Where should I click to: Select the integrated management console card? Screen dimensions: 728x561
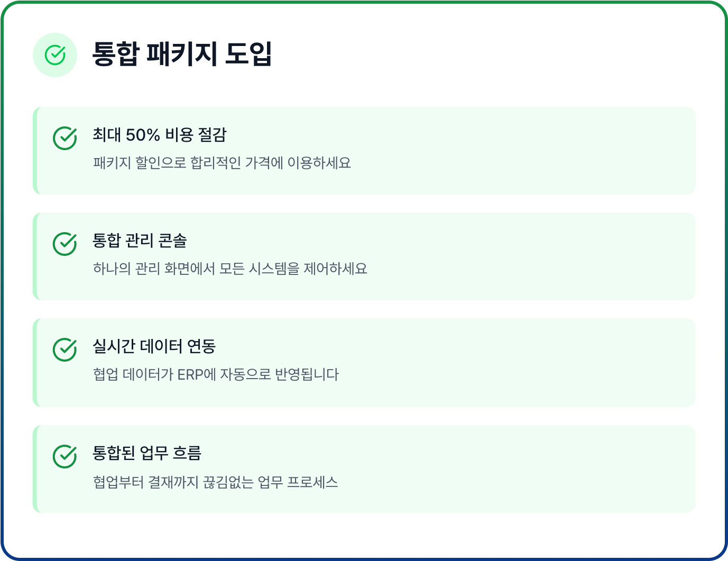click(x=364, y=256)
